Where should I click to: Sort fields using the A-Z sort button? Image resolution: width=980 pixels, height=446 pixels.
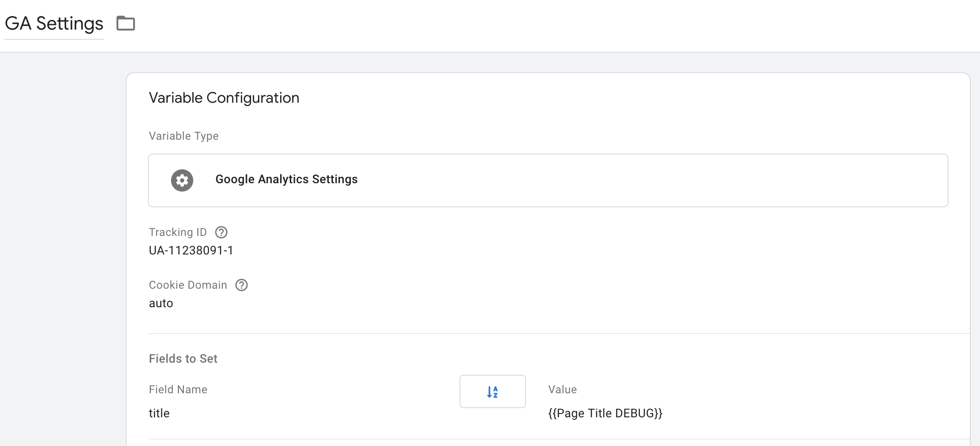492,391
